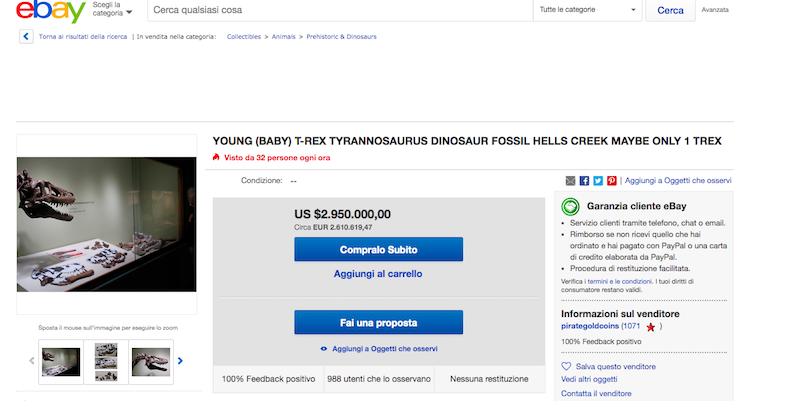Open the 'Prehistoric & Dinosaurs' breadcrumb
This screenshot has height=401, width=800.
tap(342, 36)
